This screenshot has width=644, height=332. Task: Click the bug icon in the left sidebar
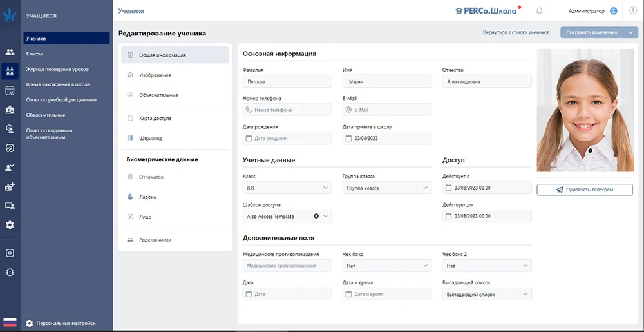(x=10, y=271)
